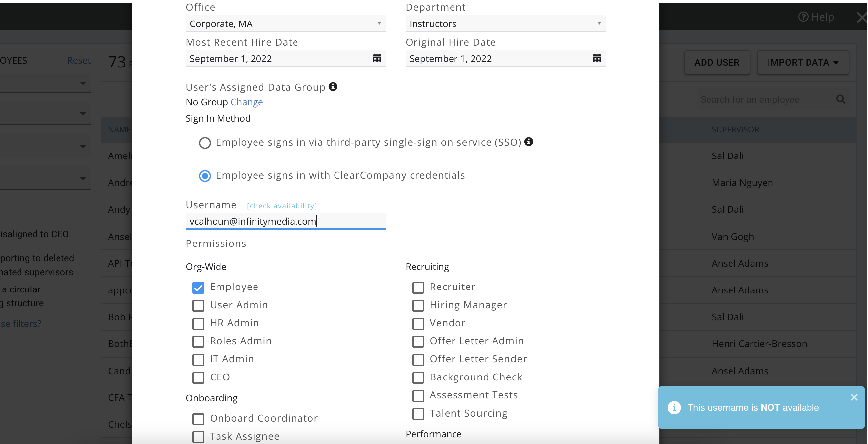Click the check availability link

282,206
